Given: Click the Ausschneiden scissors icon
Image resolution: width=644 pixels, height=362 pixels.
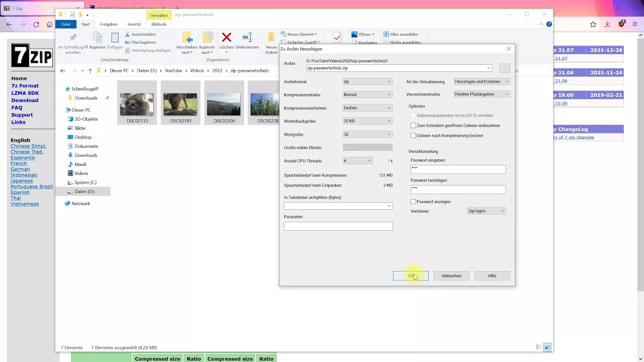Looking at the screenshot, I should click(128, 34).
